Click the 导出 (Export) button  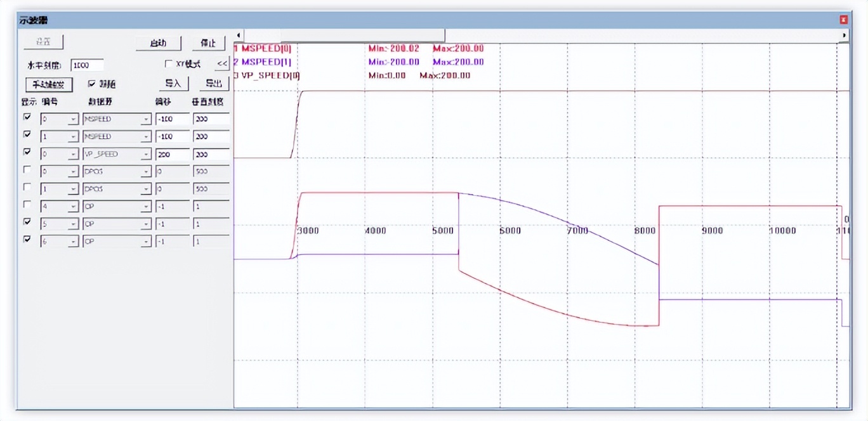213,84
